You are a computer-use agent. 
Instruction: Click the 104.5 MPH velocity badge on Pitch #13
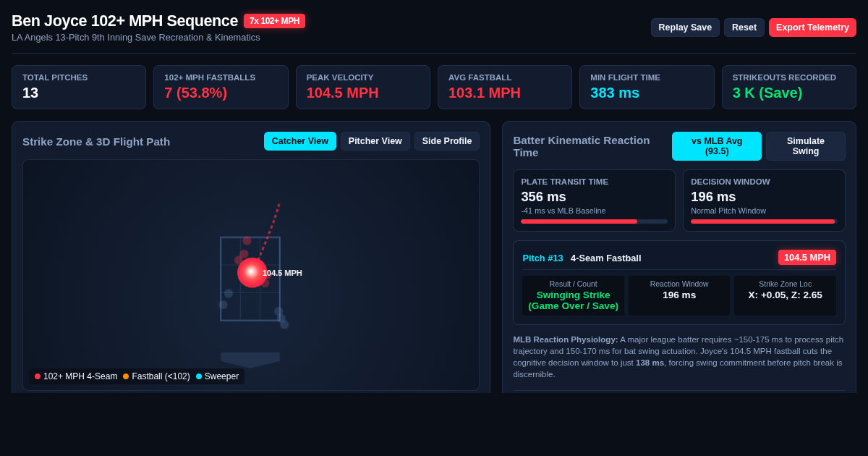click(x=807, y=258)
